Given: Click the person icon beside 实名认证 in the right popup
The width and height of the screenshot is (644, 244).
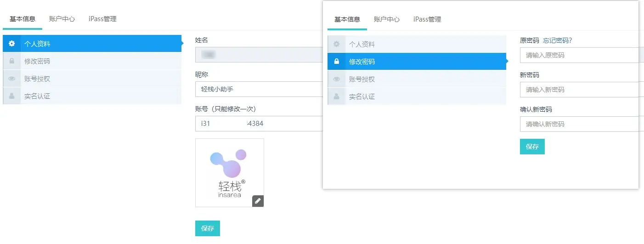Looking at the screenshot, I should (x=336, y=96).
